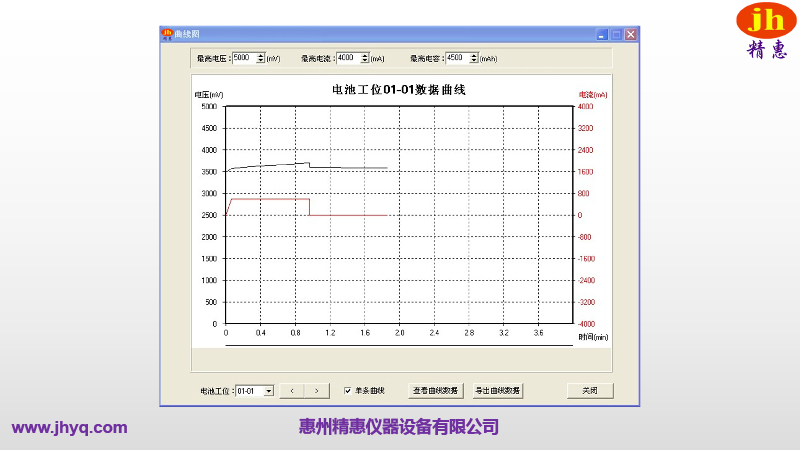Click the voltage (mV) axis title
The height and width of the screenshot is (450, 800).
(209, 95)
